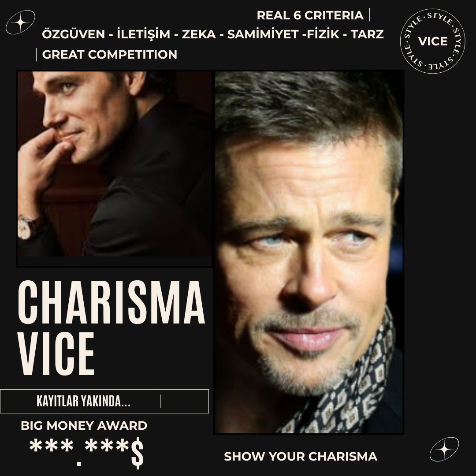
Task: Select the large close-up portrait photo
Action: pyautogui.click(x=309, y=252)
